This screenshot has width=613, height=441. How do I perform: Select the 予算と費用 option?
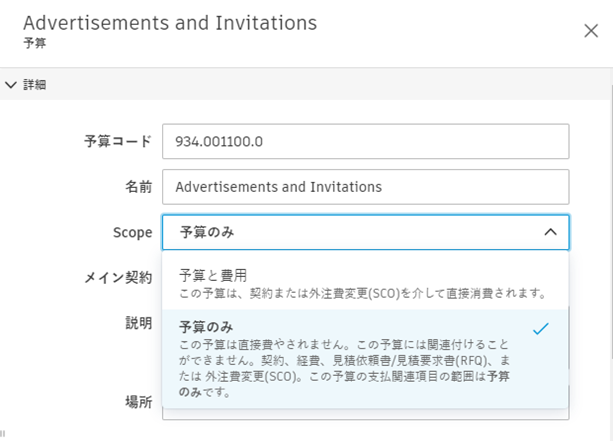(213, 275)
